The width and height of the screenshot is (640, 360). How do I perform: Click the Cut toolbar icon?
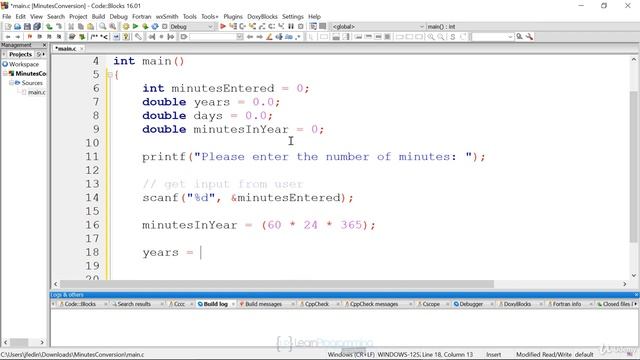point(71,27)
